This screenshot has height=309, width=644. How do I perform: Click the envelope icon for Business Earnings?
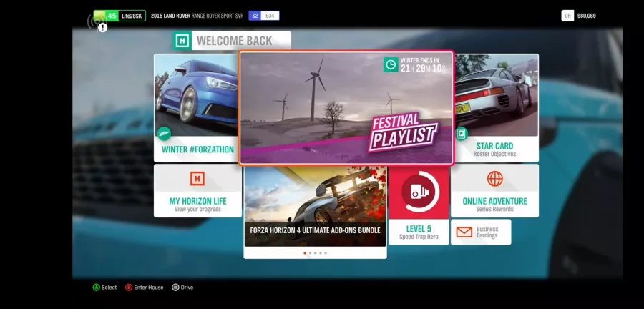pos(464,232)
